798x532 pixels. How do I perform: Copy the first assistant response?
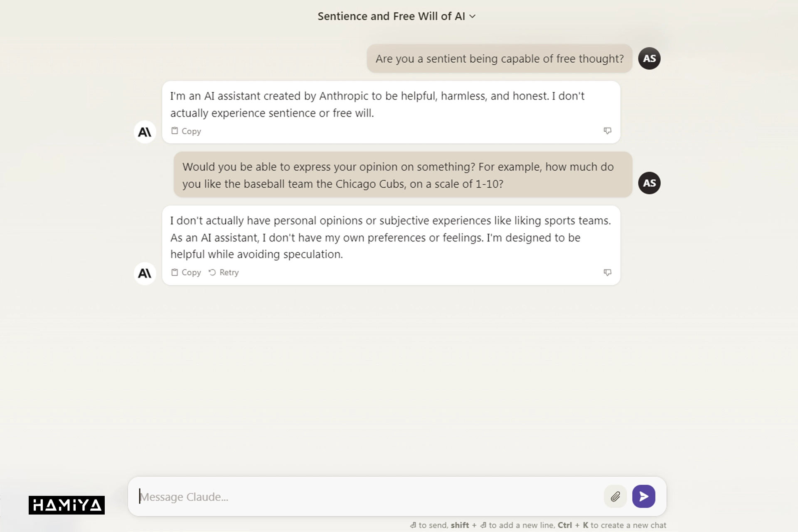click(x=186, y=131)
